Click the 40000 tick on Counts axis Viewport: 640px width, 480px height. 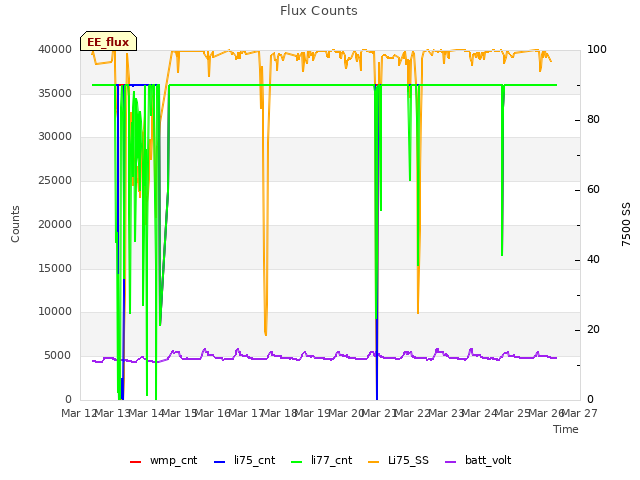click(x=55, y=49)
